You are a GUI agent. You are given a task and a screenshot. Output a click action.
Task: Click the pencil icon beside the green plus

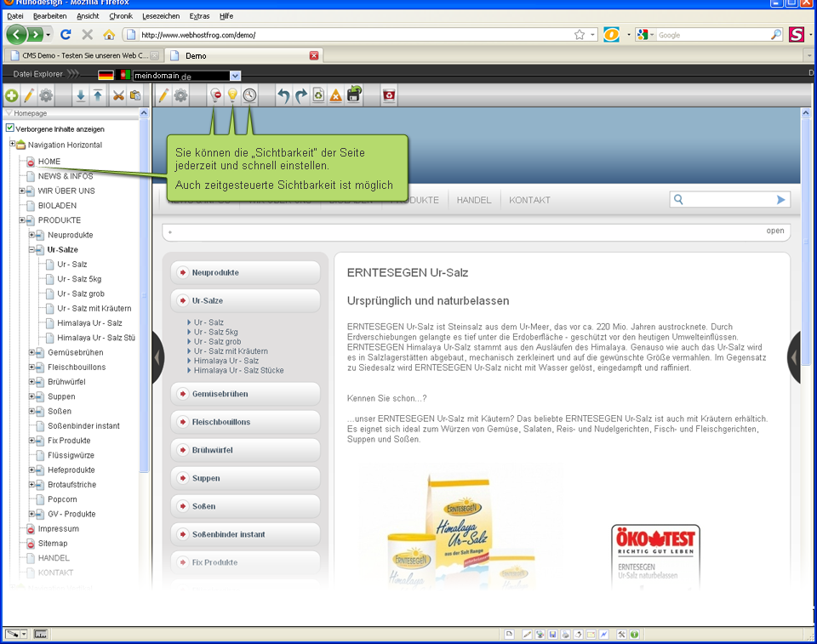pyautogui.click(x=29, y=96)
